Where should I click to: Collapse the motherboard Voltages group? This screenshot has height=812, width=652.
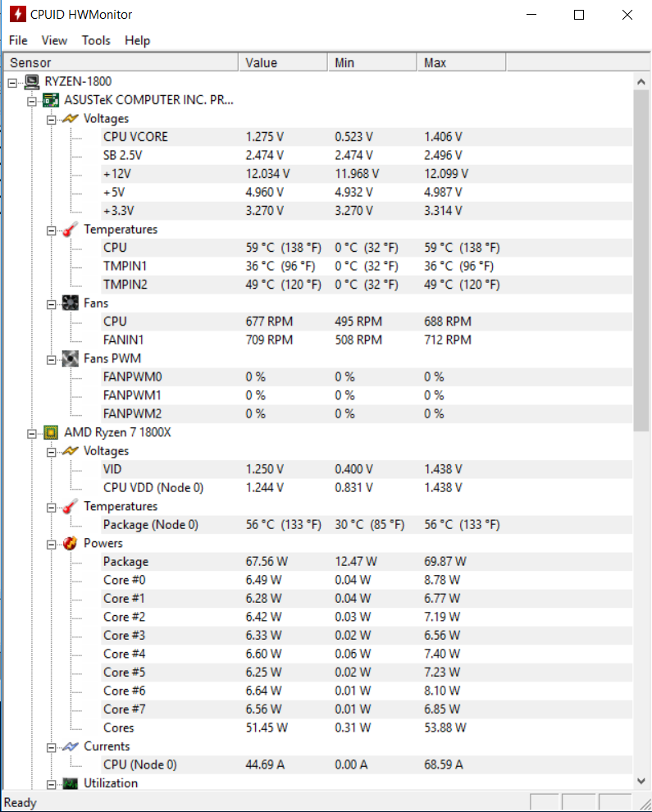pos(51,120)
